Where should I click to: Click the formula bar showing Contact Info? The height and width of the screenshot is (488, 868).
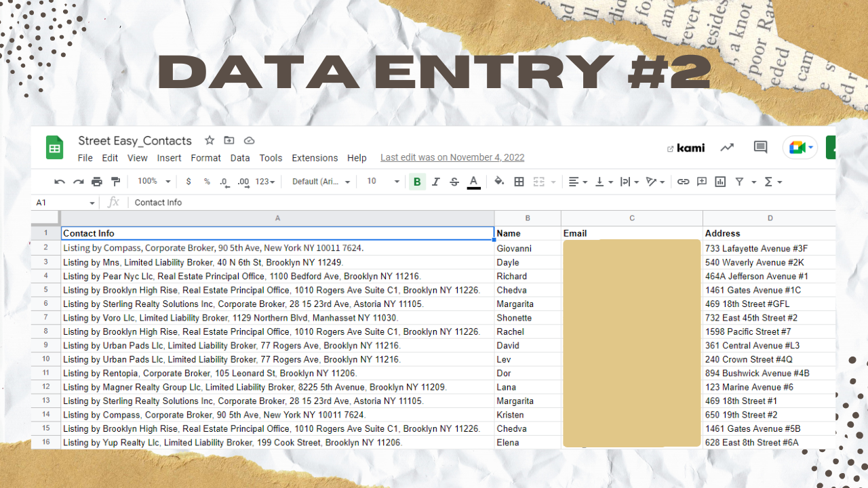coord(483,203)
